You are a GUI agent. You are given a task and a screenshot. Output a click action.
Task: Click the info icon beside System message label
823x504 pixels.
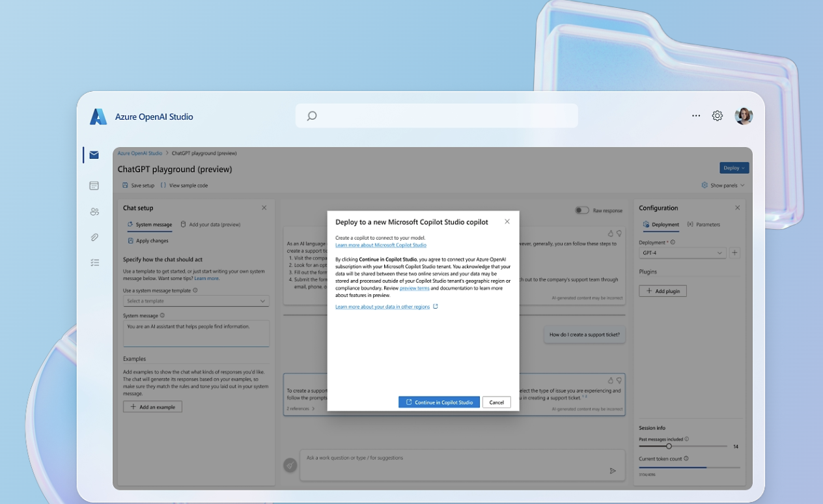coord(162,315)
